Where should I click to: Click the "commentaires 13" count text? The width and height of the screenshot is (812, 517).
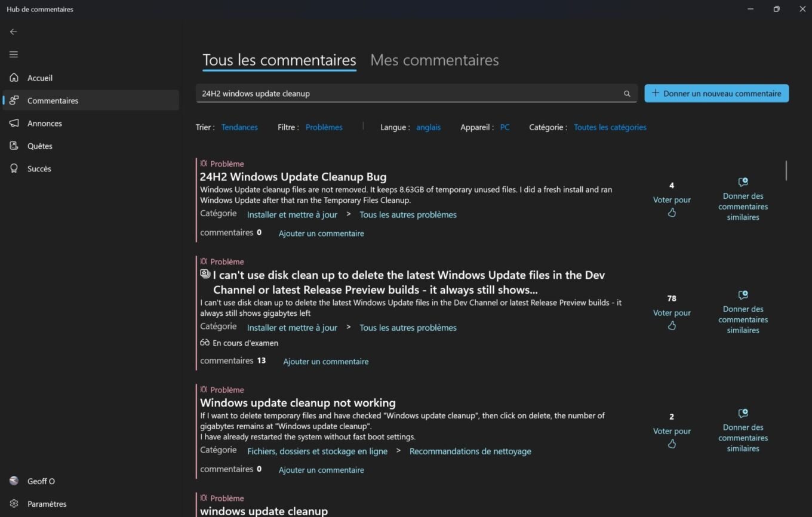(x=233, y=361)
